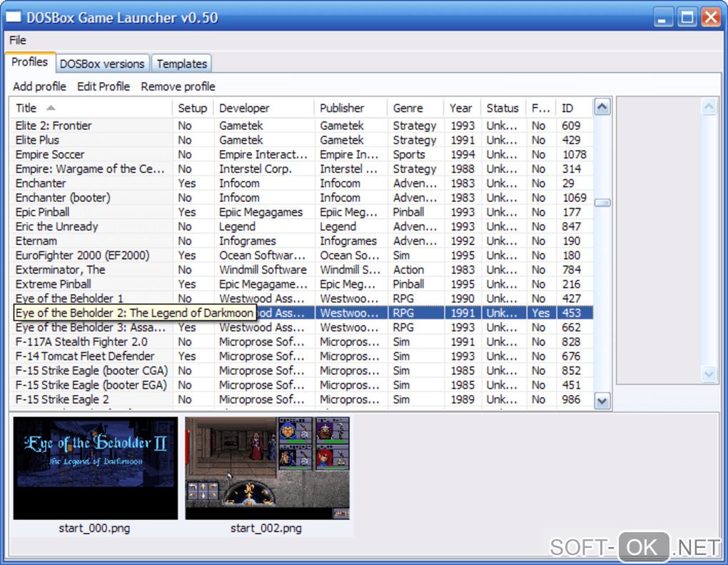This screenshot has height=565, width=728.
Task: Select F-117A Stealth Fighter 2.0 row
Action: coord(302,341)
